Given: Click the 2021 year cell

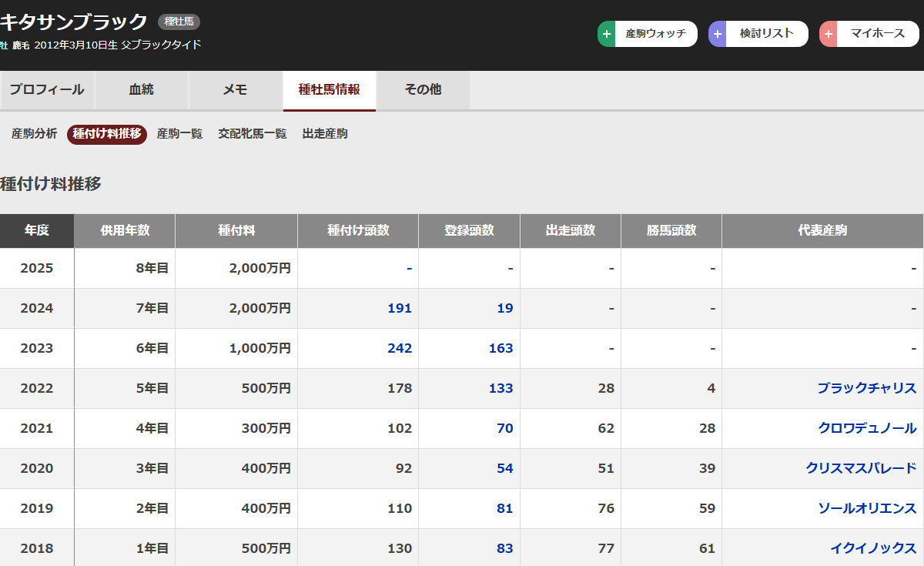Looking at the screenshot, I should click(x=37, y=428).
